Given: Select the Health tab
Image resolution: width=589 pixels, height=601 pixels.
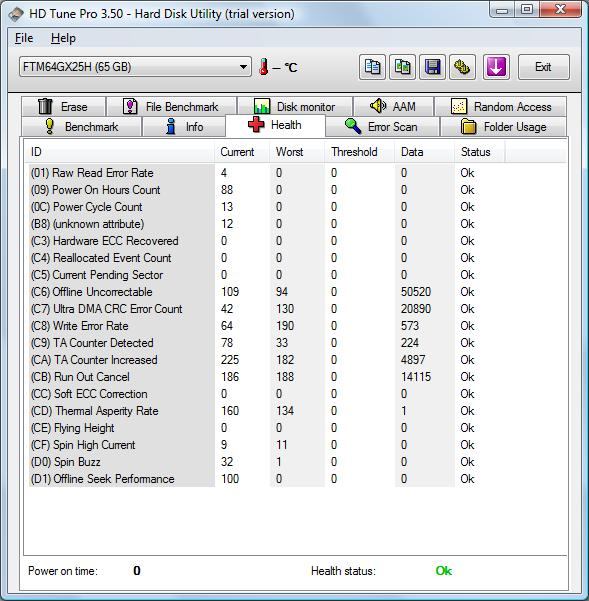Looking at the screenshot, I should 275,125.
